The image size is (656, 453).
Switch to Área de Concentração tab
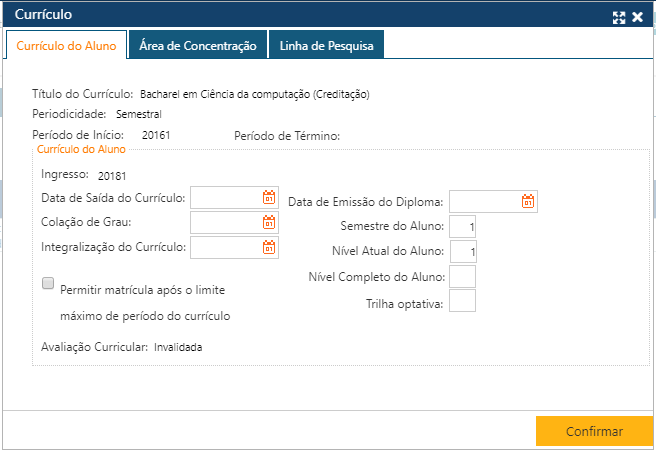coord(199,45)
